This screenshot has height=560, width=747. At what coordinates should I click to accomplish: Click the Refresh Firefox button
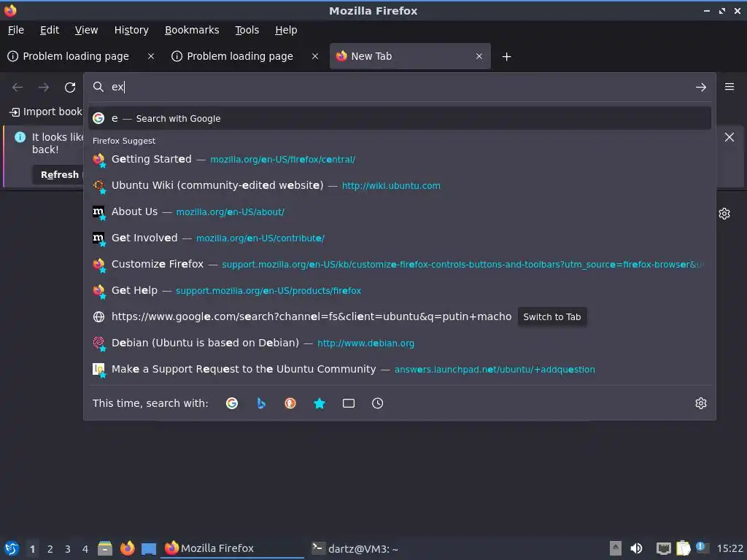(x=58, y=175)
